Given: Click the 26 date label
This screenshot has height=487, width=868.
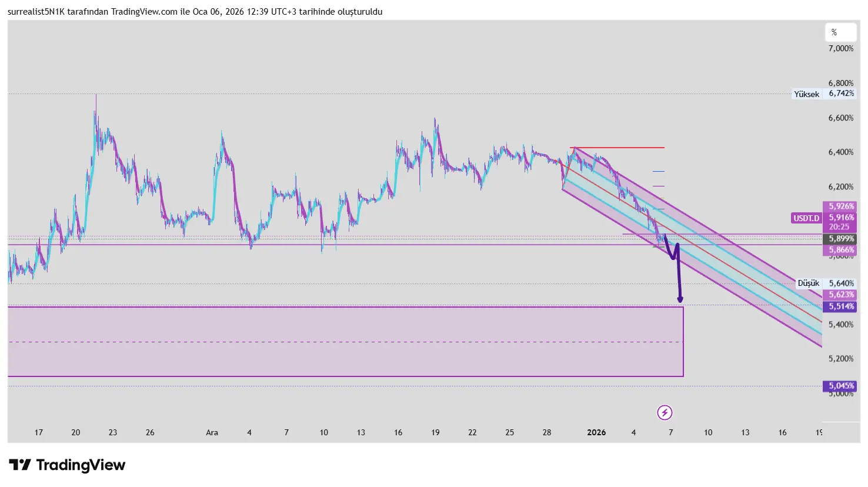Looking at the screenshot, I should (x=150, y=433).
